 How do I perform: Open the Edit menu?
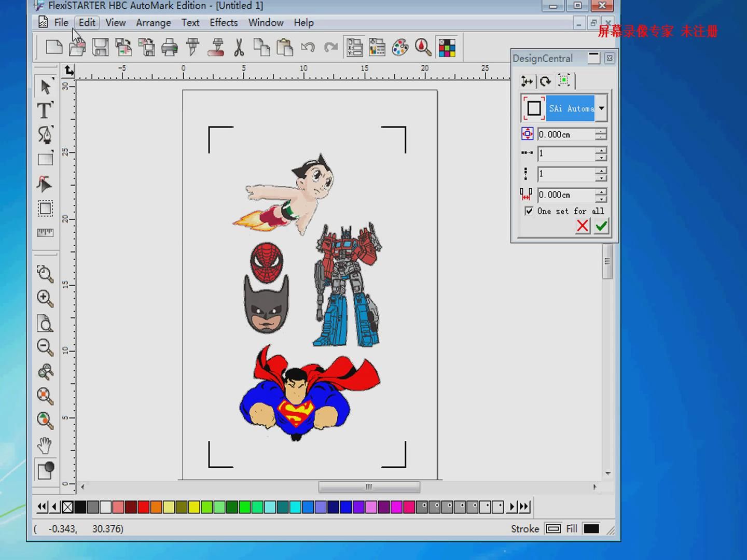coord(87,22)
